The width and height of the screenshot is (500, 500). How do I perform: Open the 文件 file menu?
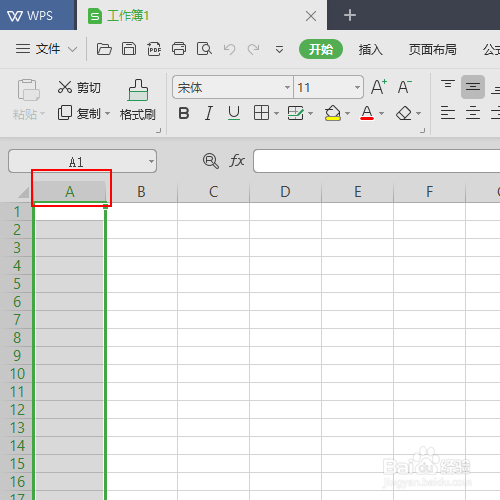(x=46, y=49)
